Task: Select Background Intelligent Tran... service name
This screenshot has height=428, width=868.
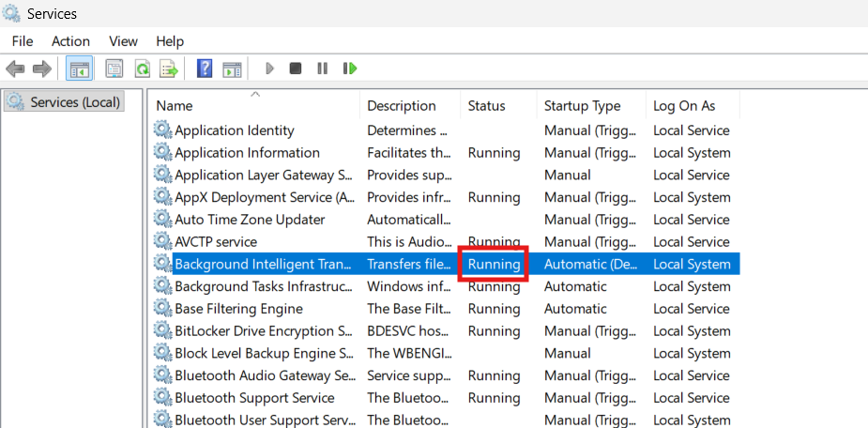Action: [x=264, y=265]
